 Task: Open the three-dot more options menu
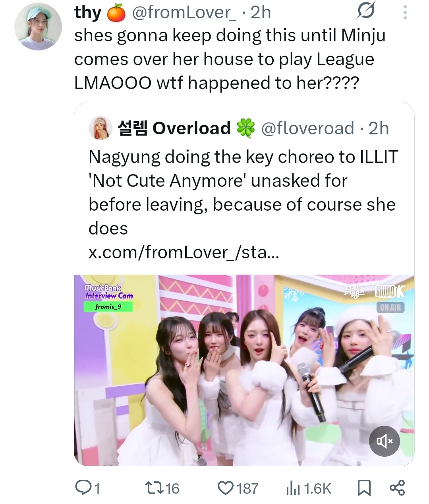click(405, 12)
